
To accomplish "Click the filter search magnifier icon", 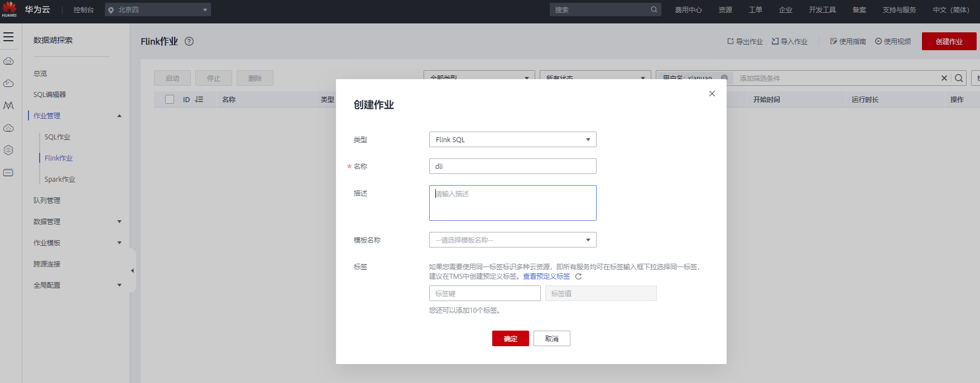I will click(959, 78).
